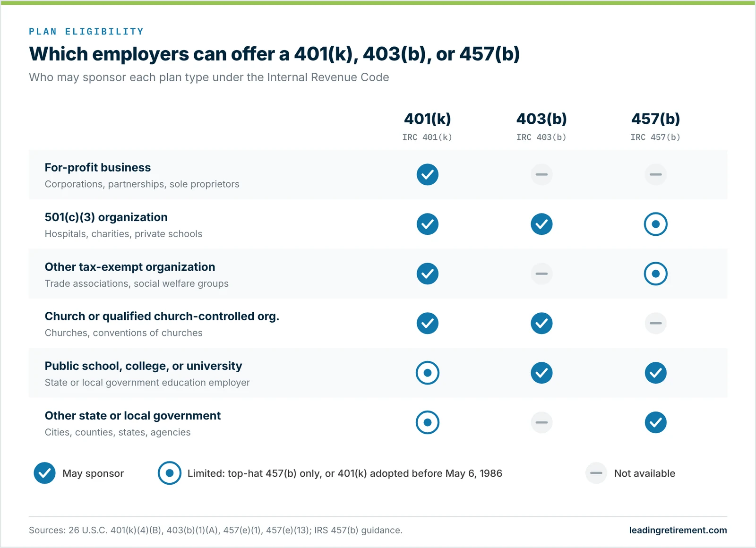Viewport: 756px width, 548px height.
Task: Click the 457(b) not-available dash for For-profit business
Action: (656, 175)
